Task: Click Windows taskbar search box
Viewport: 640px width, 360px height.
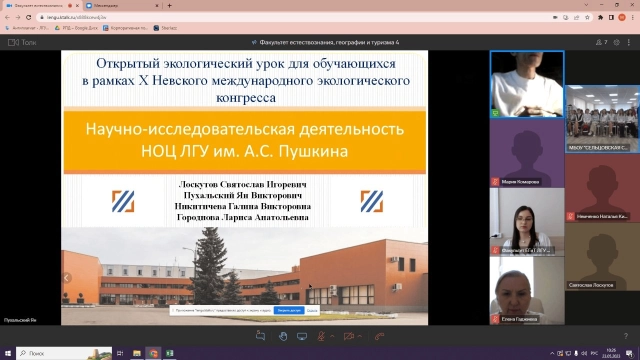Action: click(x=64, y=353)
